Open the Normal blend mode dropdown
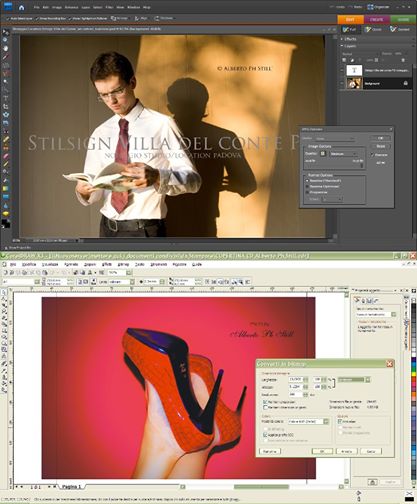Screen dimensions: 417x504 pos(360,54)
